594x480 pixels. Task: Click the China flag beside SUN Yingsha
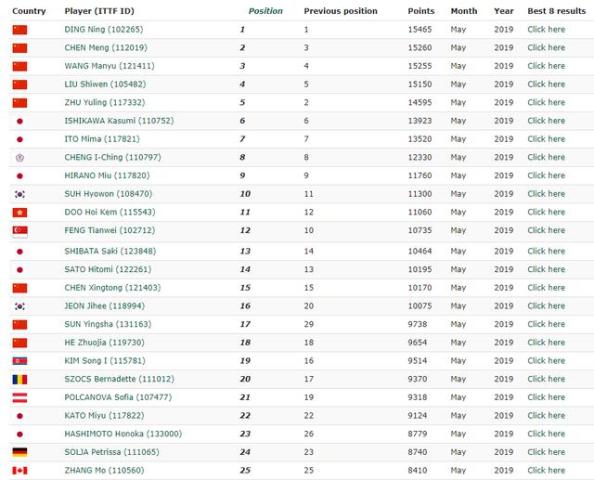[x=20, y=325]
